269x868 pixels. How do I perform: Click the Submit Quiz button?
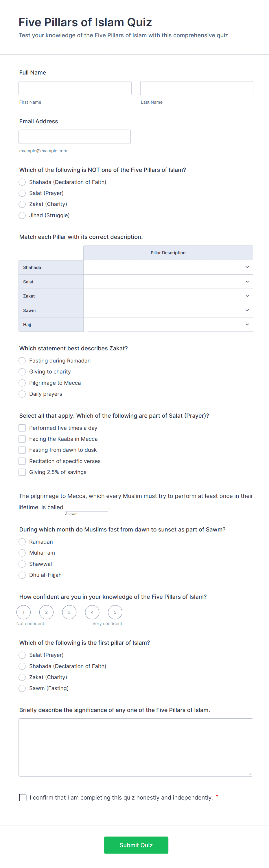coord(136,845)
